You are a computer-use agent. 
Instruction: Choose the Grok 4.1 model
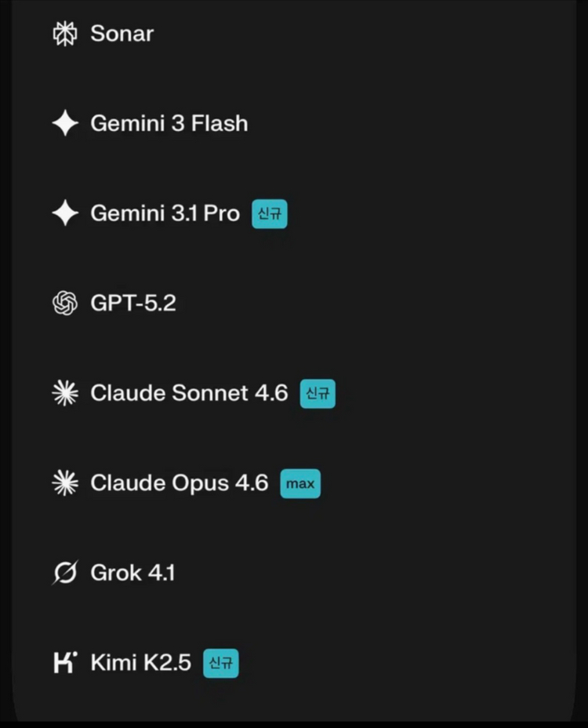click(132, 573)
